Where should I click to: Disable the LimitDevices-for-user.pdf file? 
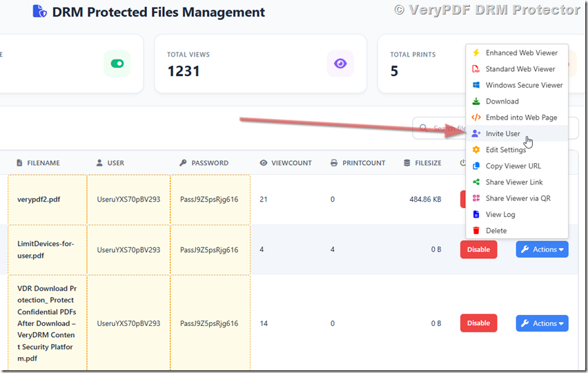pyautogui.click(x=478, y=249)
